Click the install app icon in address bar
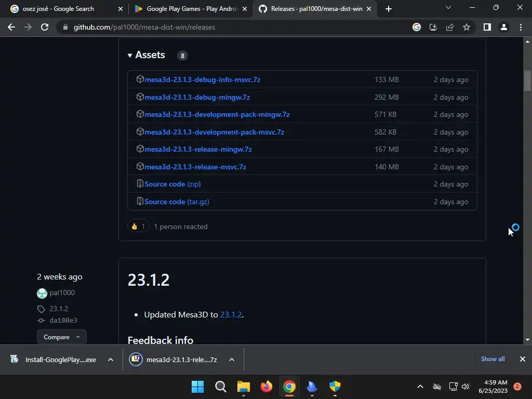Viewport: 532px width, 399px height. (433, 27)
